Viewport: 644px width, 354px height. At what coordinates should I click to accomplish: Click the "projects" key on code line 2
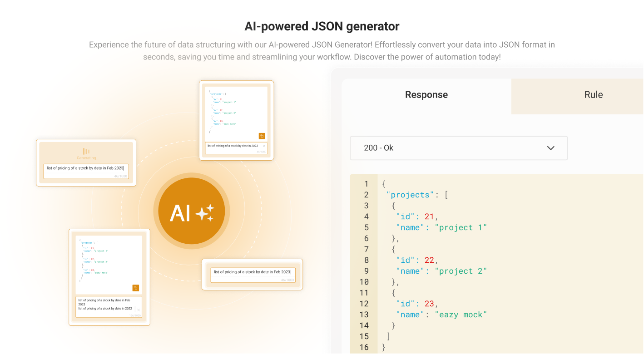pyautogui.click(x=411, y=195)
